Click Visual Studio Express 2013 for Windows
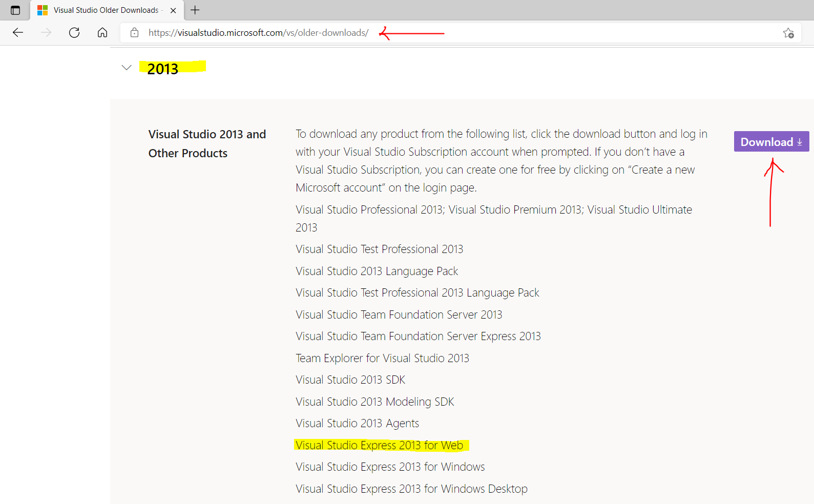 pyautogui.click(x=390, y=467)
